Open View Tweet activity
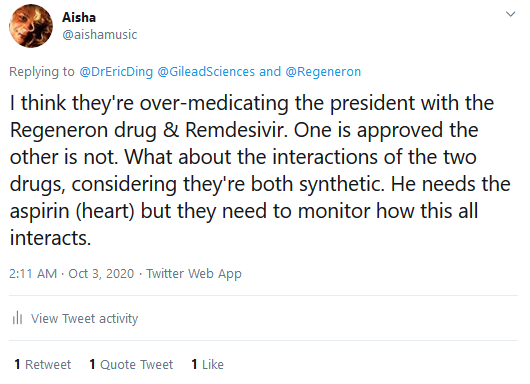This screenshot has height=384, width=530. [x=85, y=318]
